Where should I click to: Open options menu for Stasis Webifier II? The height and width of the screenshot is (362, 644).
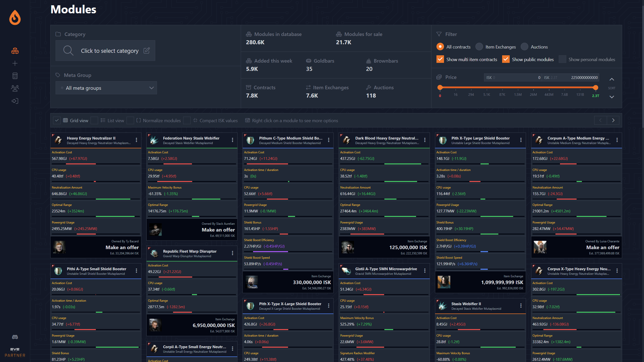click(x=521, y=305)
